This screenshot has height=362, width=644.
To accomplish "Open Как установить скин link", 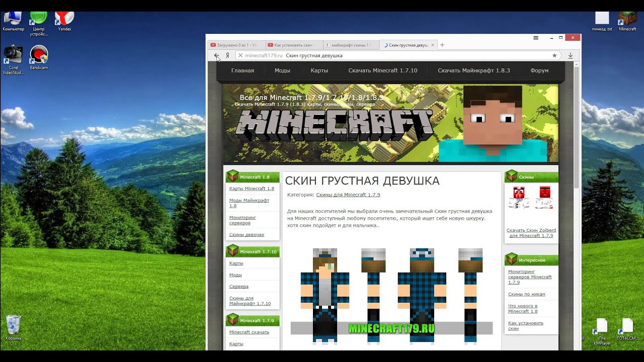I will tap(525, 325).
